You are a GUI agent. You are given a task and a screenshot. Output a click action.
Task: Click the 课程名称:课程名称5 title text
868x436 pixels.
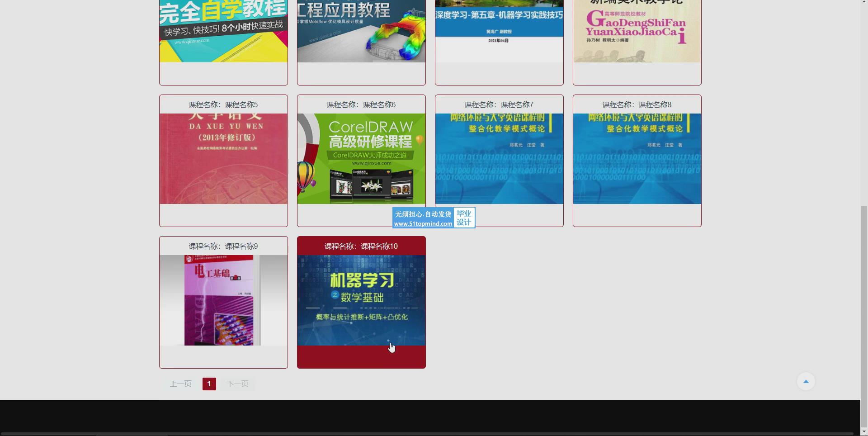point(223,104)
